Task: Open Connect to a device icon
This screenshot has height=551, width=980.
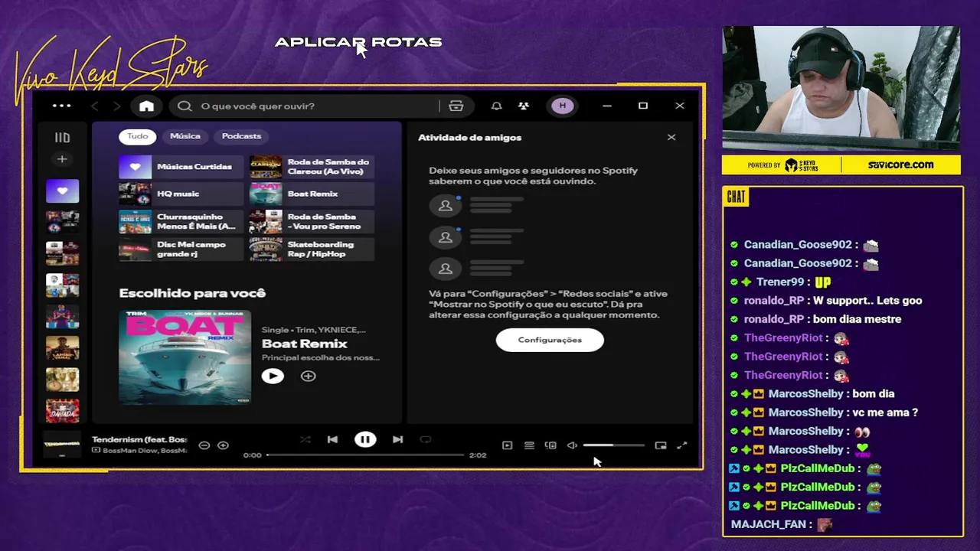Action: (550, 445)
